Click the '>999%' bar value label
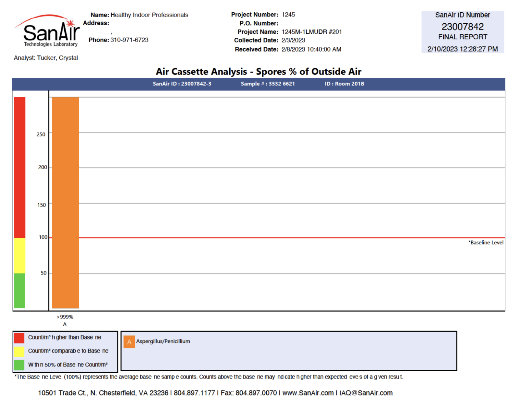Screen dimensions: 532x410 [x=65, y=317]
